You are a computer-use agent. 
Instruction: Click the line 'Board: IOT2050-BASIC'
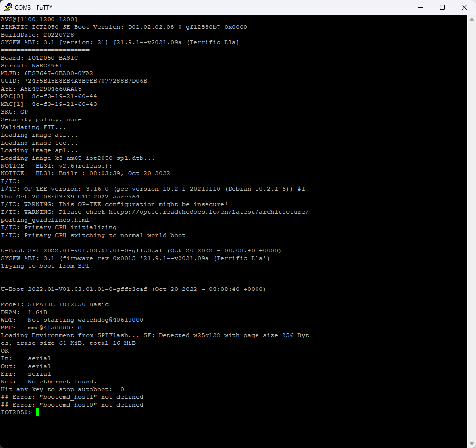[x=39, y=58]
